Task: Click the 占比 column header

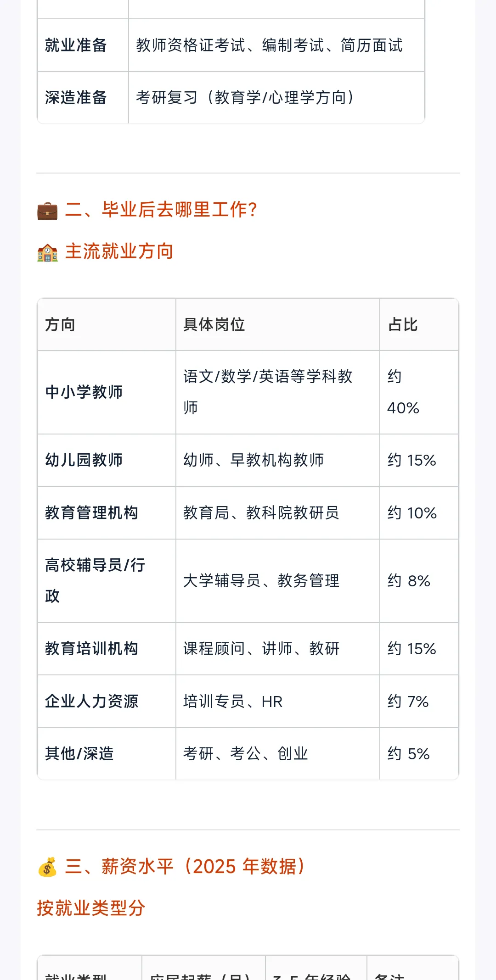Action: click(419, 325)
